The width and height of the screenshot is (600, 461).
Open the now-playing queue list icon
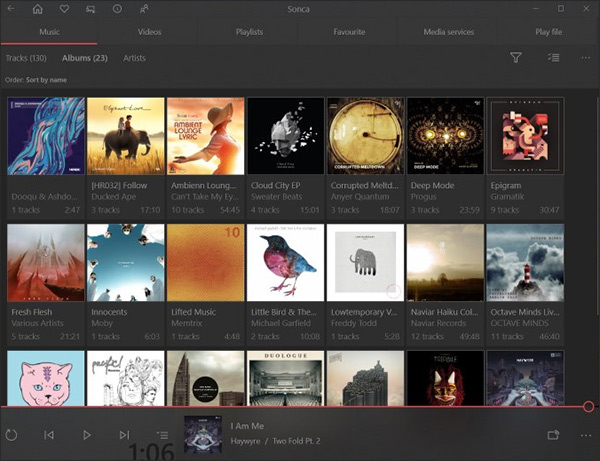coord(162,435)
